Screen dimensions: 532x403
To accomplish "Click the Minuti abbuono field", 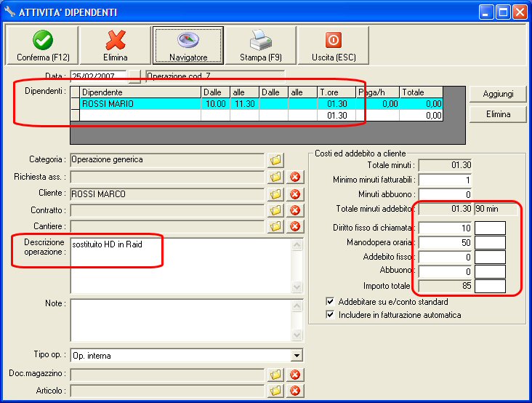I will click(x=445, y=194).
